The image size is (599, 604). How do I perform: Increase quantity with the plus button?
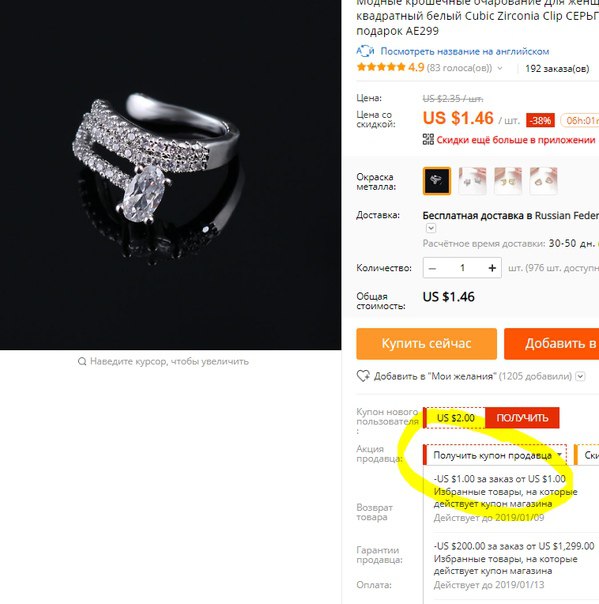click(x=492, y=268)
